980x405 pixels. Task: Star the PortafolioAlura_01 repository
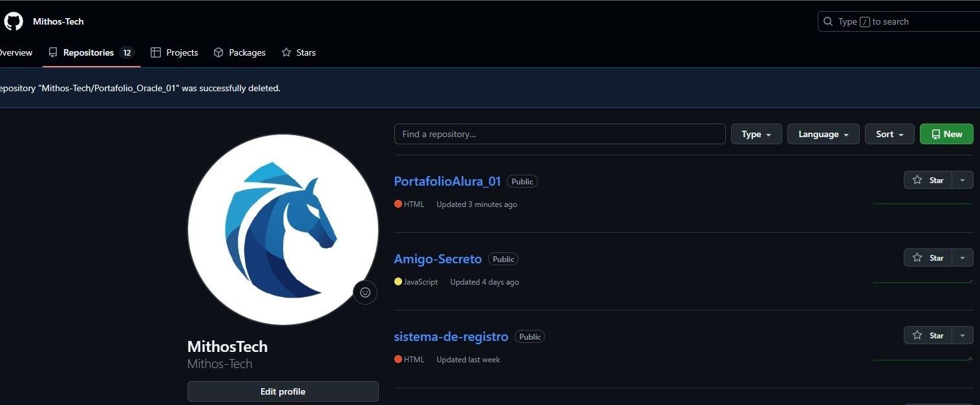pyautogui.click(x=928, y=180)
